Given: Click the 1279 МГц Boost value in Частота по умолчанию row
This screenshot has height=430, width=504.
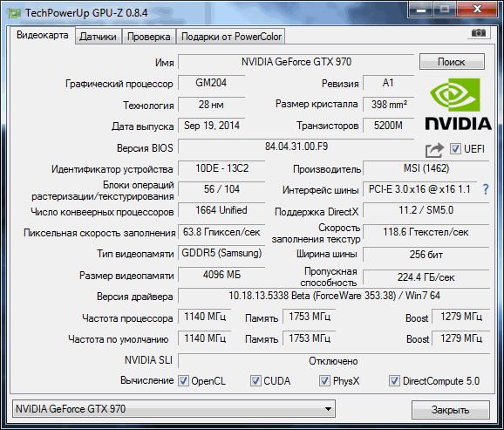Looking at the screenshot, I should tap(461, 338).
